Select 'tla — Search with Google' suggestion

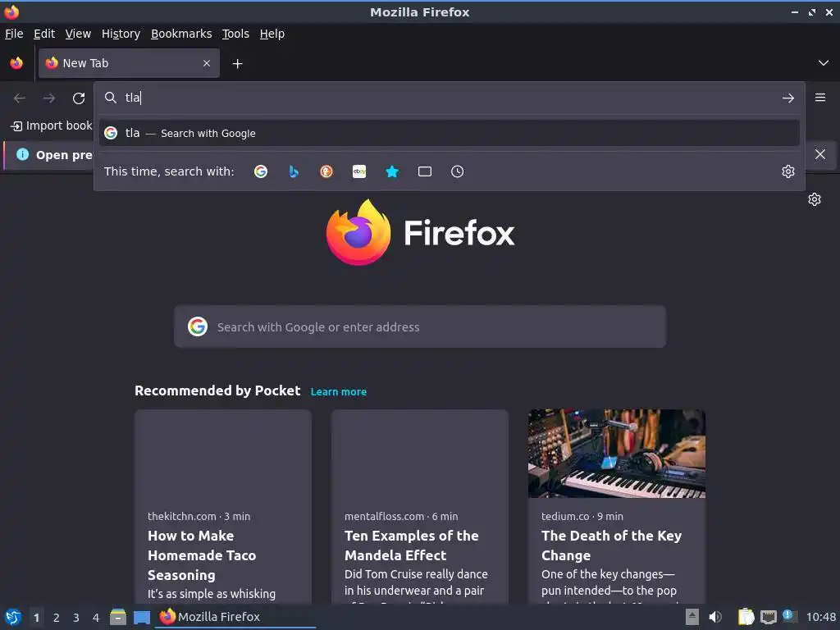449,133
